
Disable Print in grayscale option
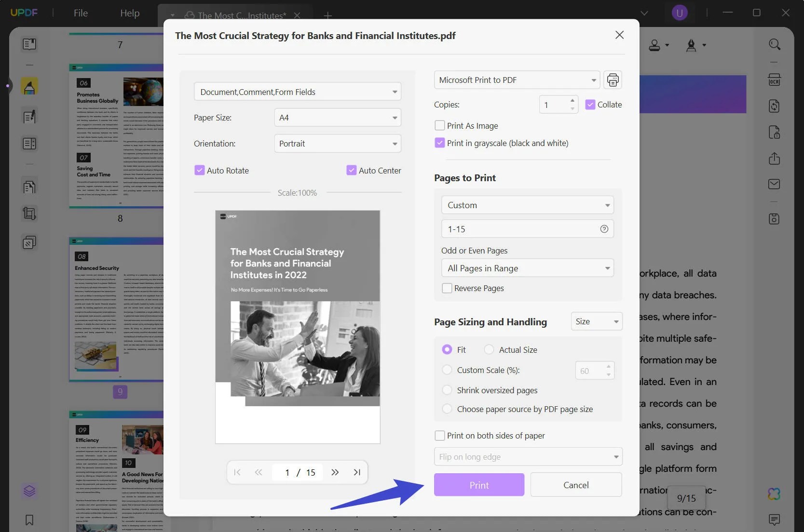[439, 143]
